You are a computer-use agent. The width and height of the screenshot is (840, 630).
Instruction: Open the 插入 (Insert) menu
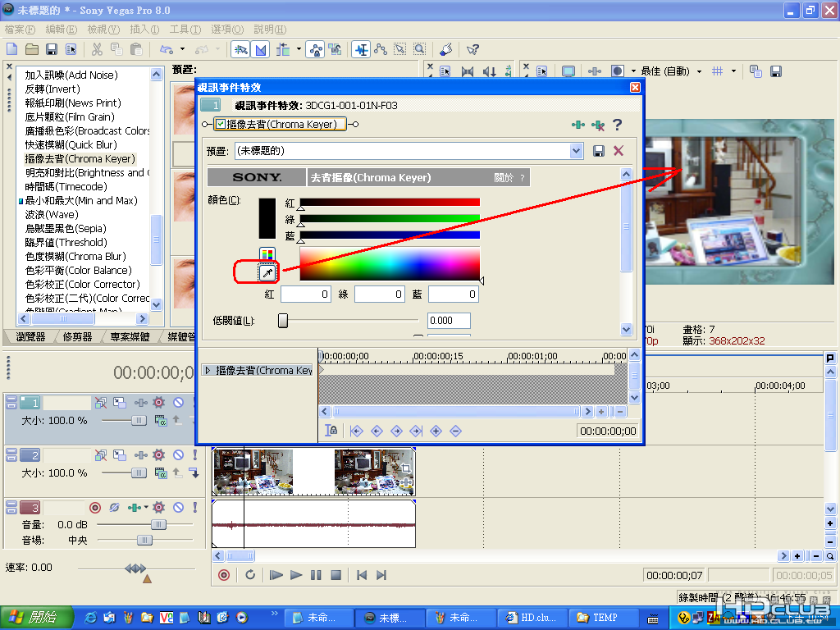point(144,29)
